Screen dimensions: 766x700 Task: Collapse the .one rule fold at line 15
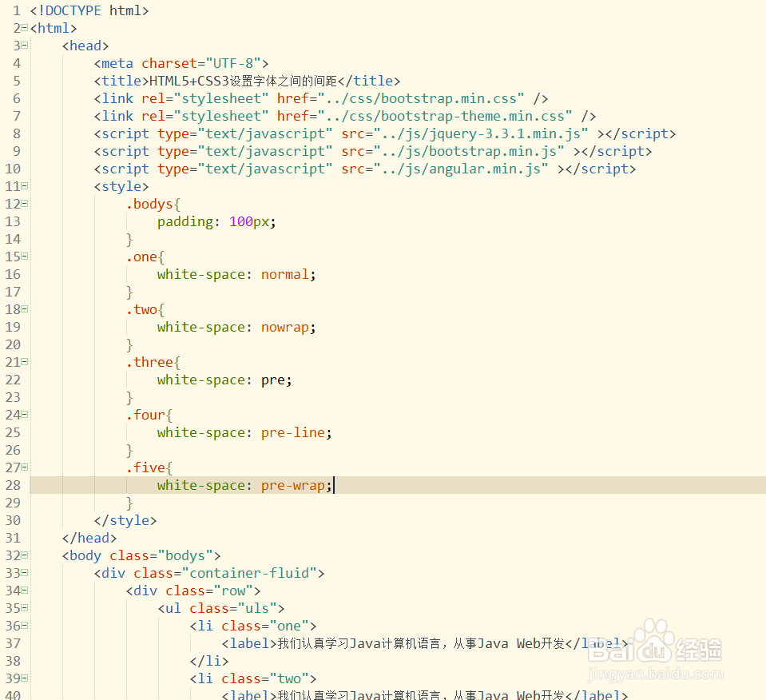25,257
